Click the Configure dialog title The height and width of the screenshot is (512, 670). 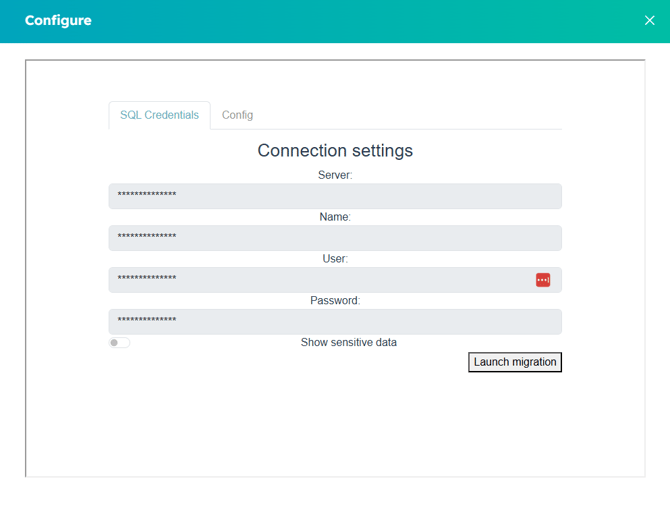click(58, 21)
